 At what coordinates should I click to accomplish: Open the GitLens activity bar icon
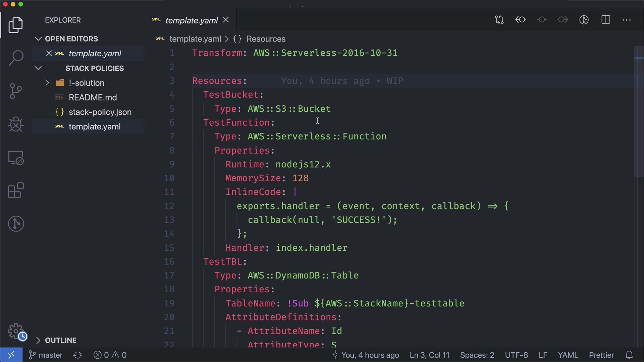pyautogui.click(x=16, y=224)
